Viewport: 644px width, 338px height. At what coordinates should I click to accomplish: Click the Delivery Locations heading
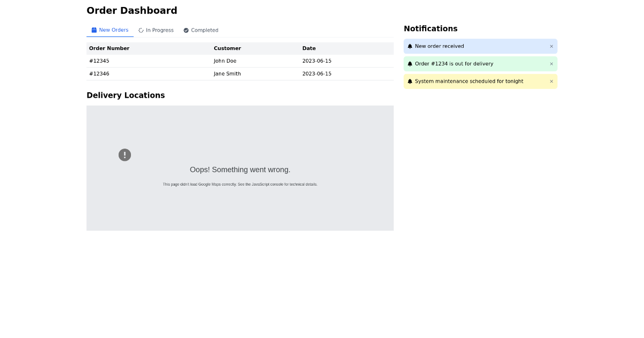point(126,95)
